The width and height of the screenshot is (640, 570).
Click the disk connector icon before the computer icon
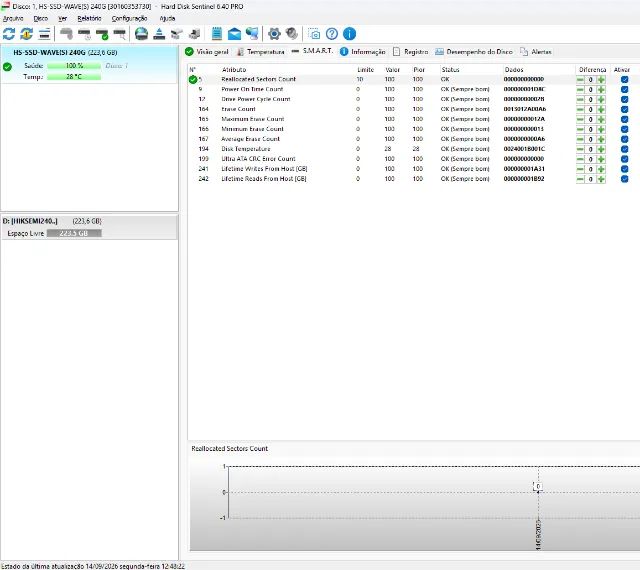[177, 34]
